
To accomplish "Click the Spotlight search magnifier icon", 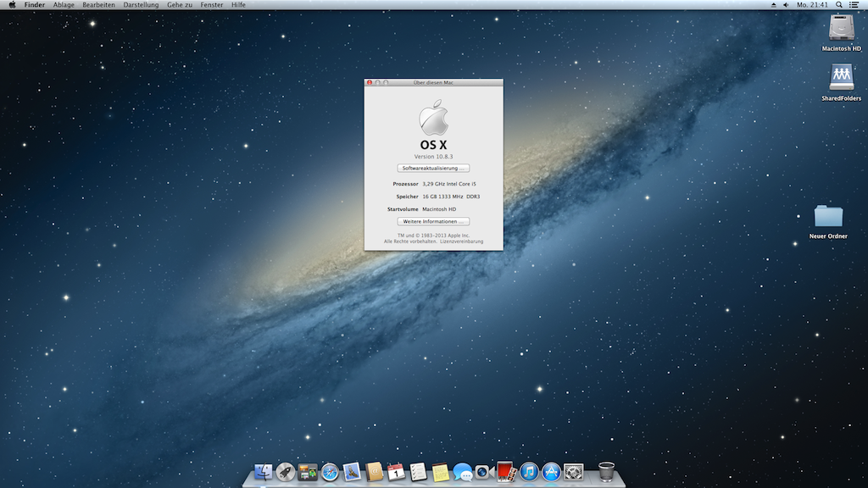I will click(838, 5).
